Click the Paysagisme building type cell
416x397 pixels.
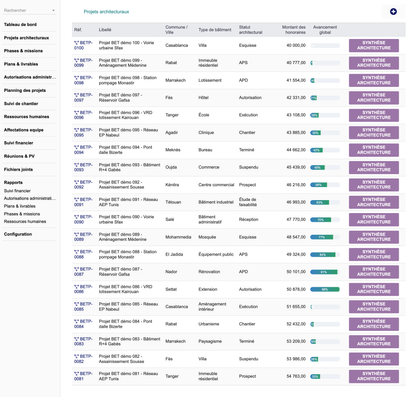point(210,341)
